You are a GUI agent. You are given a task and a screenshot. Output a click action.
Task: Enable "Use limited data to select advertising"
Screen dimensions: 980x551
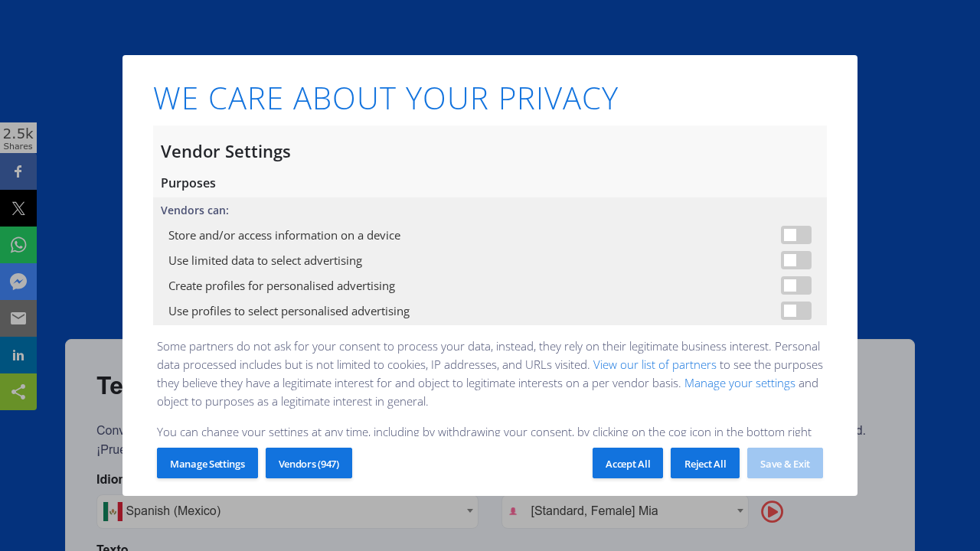click(795, 260)
